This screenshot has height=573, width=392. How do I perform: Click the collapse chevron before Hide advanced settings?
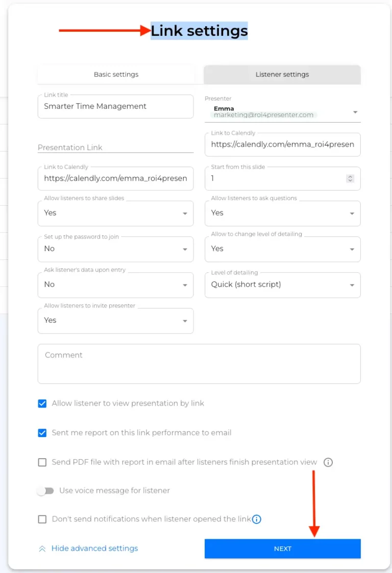tap(41, 548)
